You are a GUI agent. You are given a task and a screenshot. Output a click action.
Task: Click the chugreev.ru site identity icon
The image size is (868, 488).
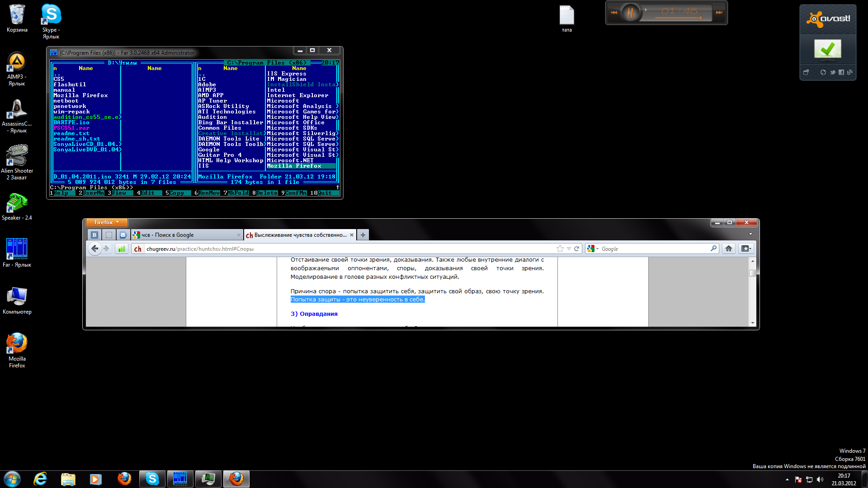click(138, 249)
